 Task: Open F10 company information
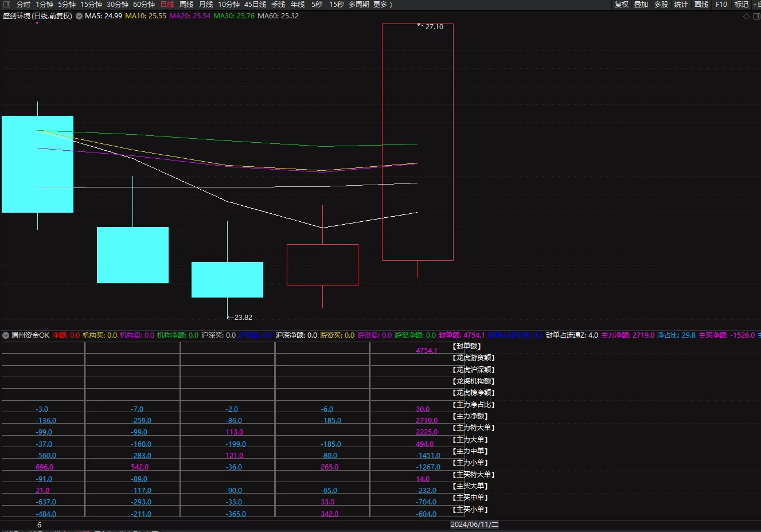tap(721, 5)
